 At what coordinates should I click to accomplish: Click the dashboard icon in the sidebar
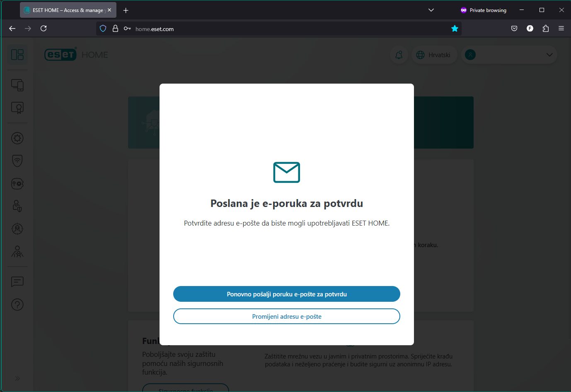click(17, 55)
